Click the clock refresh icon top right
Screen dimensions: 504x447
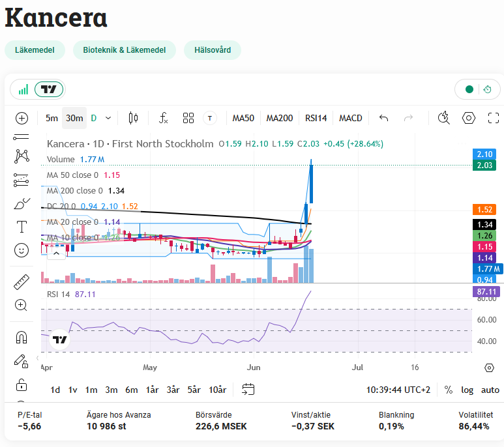(x=487, y=89)
